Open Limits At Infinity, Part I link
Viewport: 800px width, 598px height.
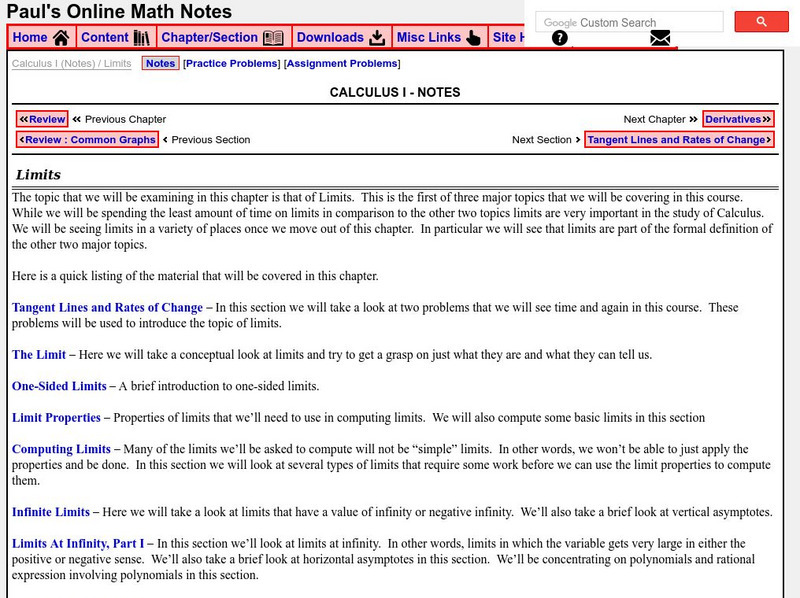78,543
